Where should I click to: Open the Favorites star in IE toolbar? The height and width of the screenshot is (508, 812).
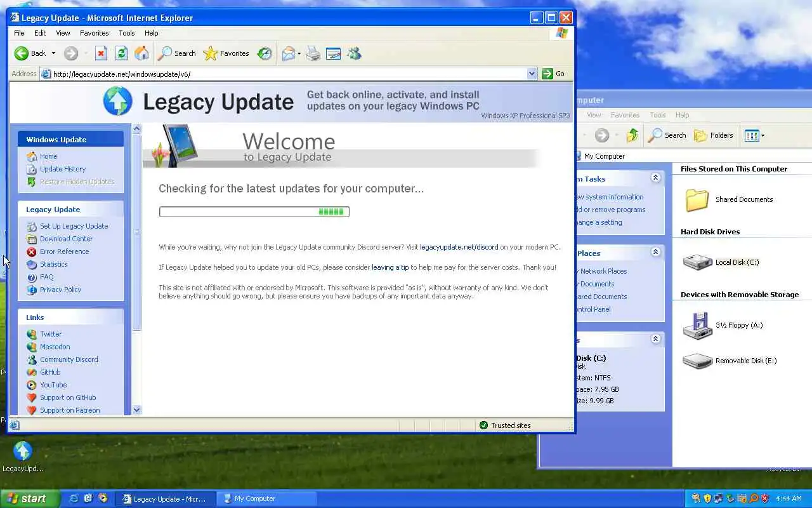210,53
